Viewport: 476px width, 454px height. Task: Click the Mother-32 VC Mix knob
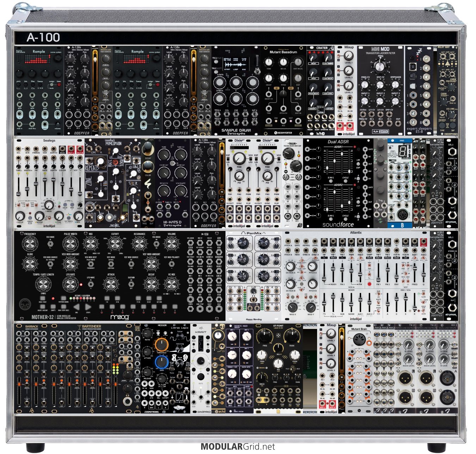click(172, 284)
